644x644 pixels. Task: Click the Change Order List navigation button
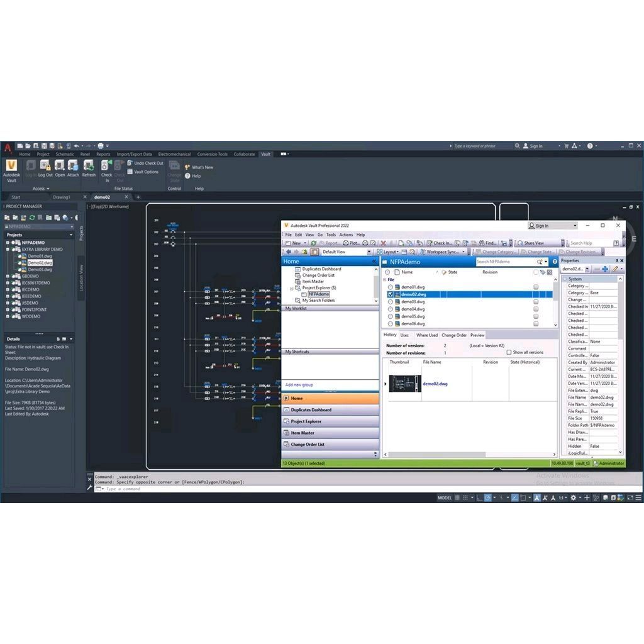330,445
